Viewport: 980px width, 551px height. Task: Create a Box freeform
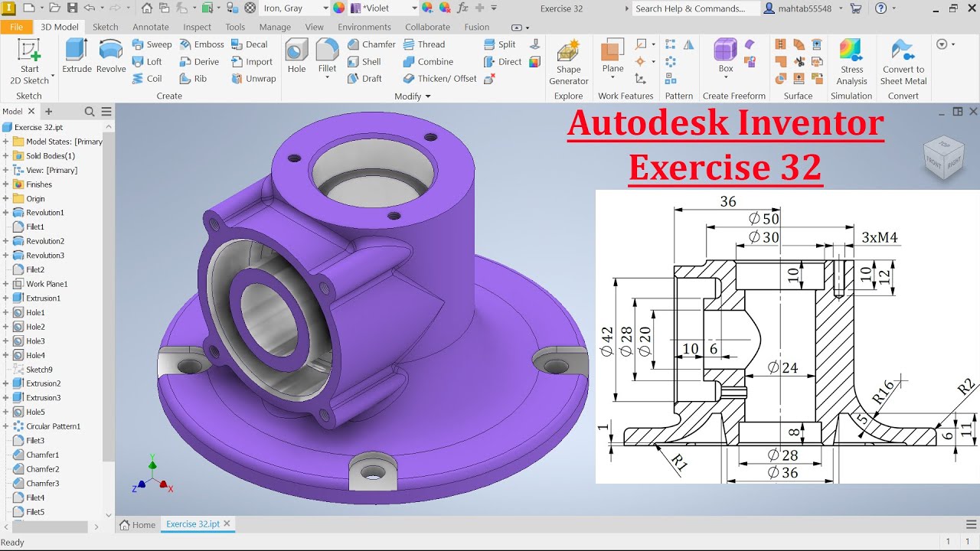(725, 56)
